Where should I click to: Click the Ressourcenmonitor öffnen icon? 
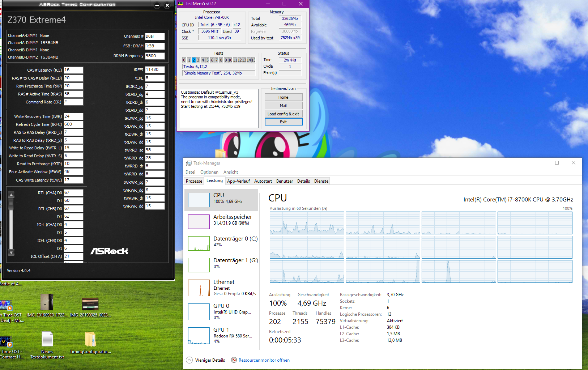click(234, 360)
